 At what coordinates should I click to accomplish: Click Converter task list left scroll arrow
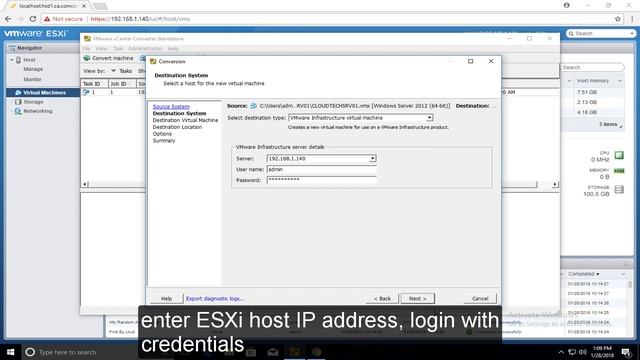pos(85,184)
